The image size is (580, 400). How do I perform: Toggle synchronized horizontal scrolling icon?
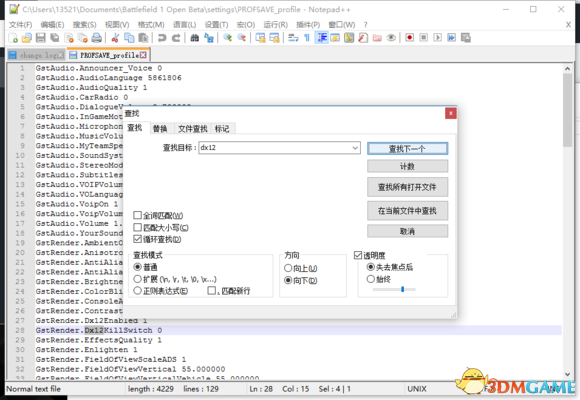pyautogui.click(x=274, y=38)
